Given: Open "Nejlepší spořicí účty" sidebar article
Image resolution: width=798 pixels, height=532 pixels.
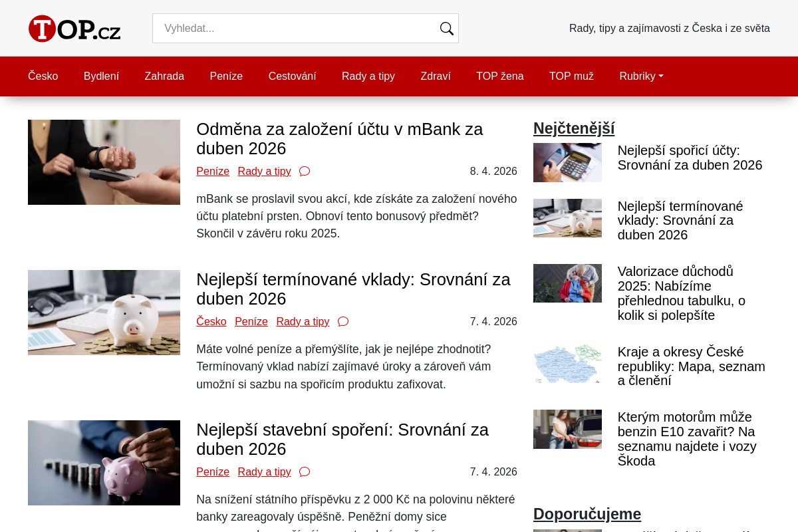Looking at the screenshot, I should click(690, 158).
